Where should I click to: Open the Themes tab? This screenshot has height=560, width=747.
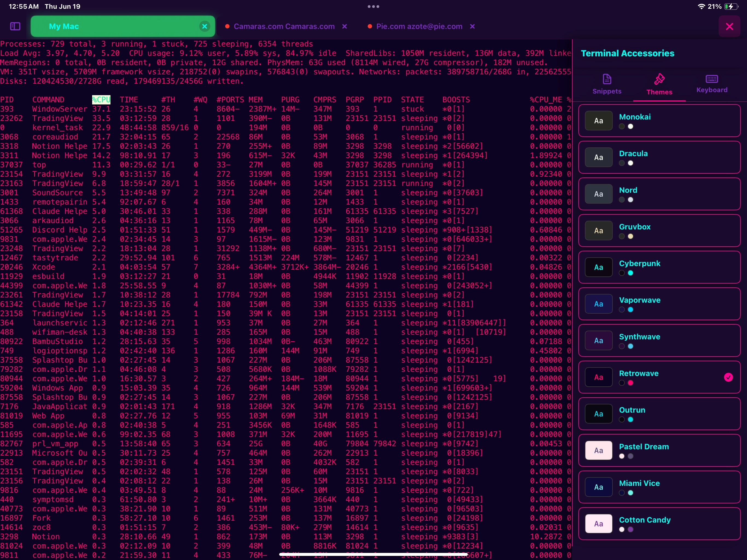pyautogui.click(x=659, y=84)
